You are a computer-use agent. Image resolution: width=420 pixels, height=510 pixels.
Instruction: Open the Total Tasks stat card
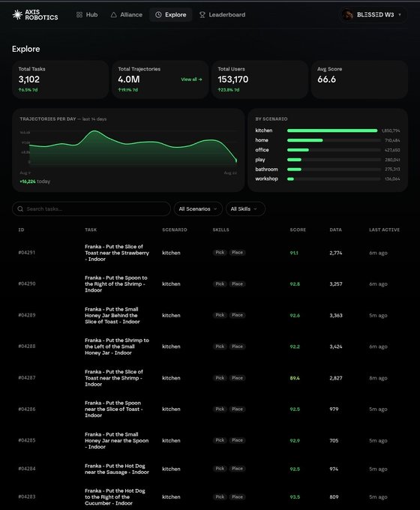pos(60,79)
